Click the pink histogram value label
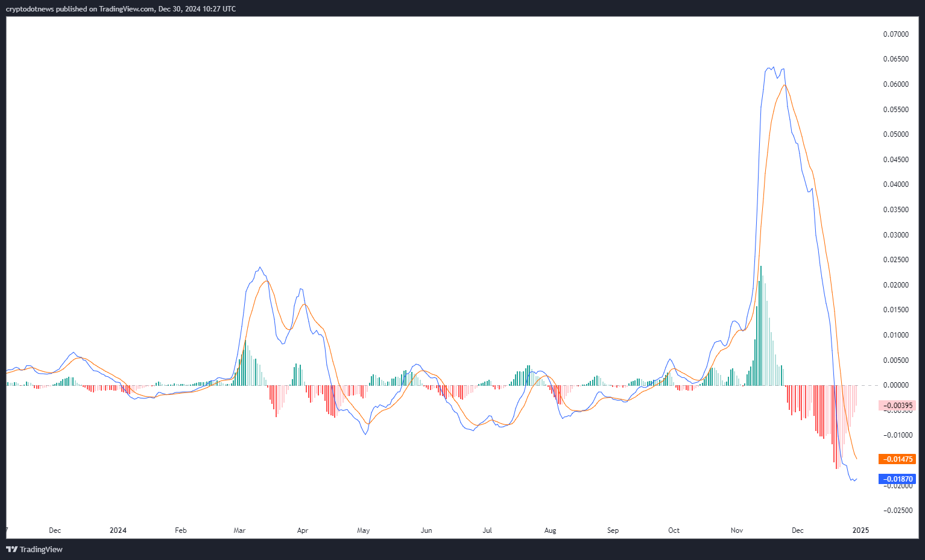The width and height of the screenshot is (925, 560). (x=898, y=406)
